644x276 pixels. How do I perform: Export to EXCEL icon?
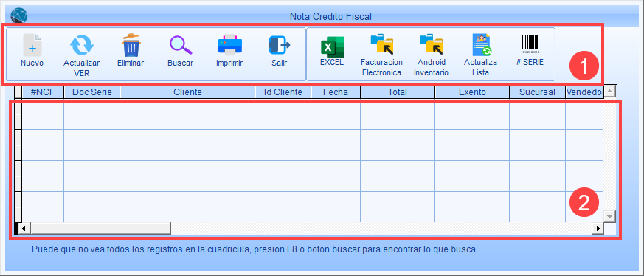coord(332,47)
